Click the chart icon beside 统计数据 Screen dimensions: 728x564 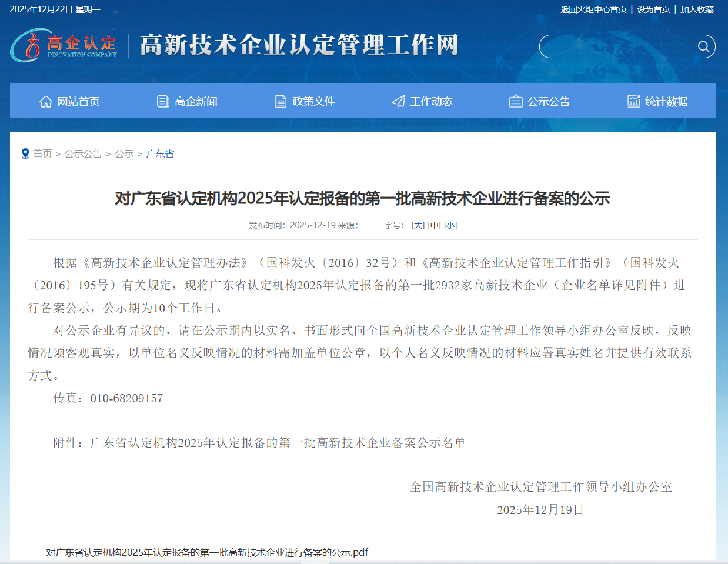pyautogui.click(x=633, y=101)
